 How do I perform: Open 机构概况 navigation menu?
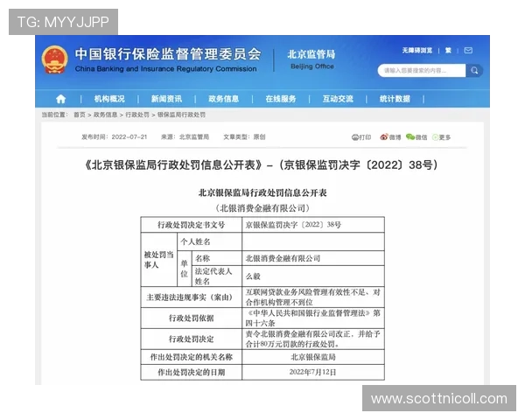[109, 99]
